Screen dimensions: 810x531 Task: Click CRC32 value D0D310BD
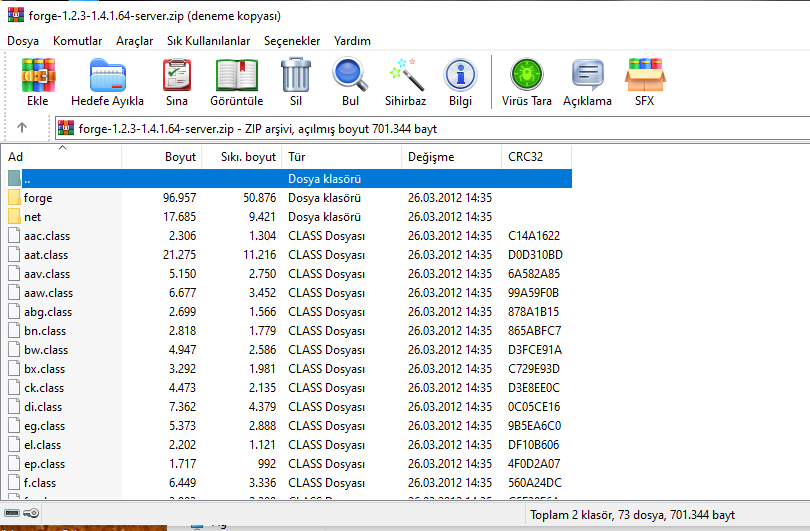(x=535, y=255)
